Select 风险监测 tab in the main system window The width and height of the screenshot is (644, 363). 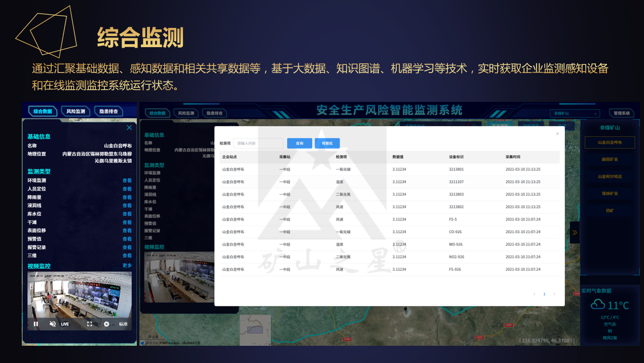(x=186, y=113)
